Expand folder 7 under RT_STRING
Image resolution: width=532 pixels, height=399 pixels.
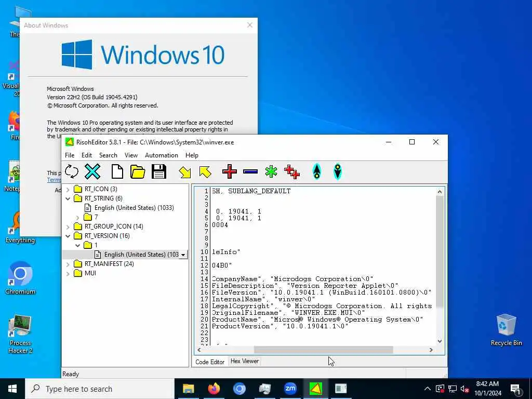tap(78, 217)
